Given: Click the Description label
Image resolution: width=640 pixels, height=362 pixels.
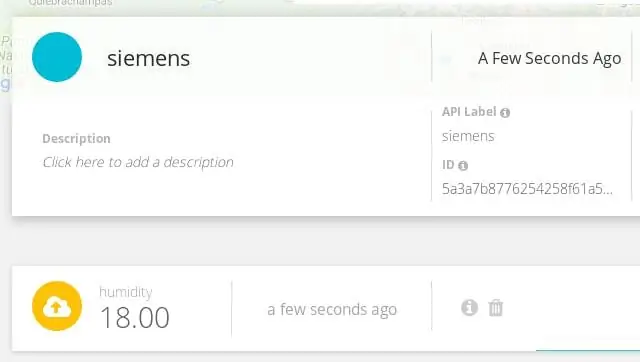Looking at the screenshot, I should pos(76,138).
